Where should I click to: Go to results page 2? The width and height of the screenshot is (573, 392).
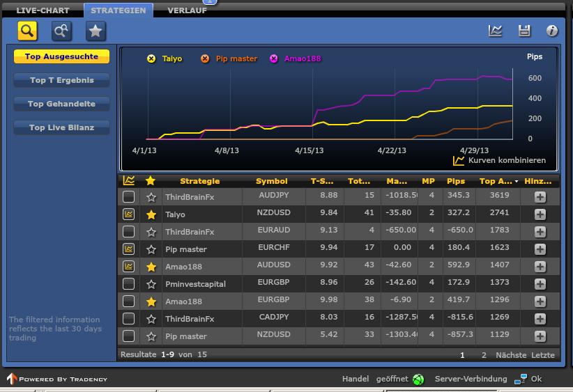tap(484, 355)
